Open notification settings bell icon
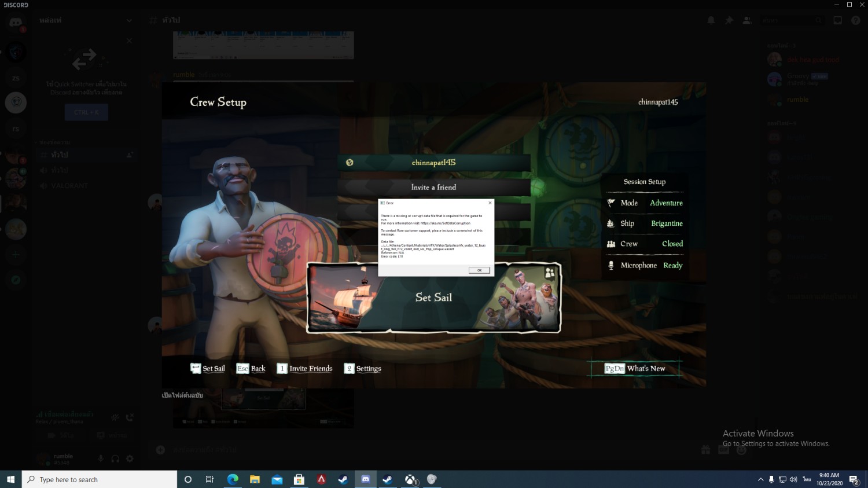 (x=711, y=20)
